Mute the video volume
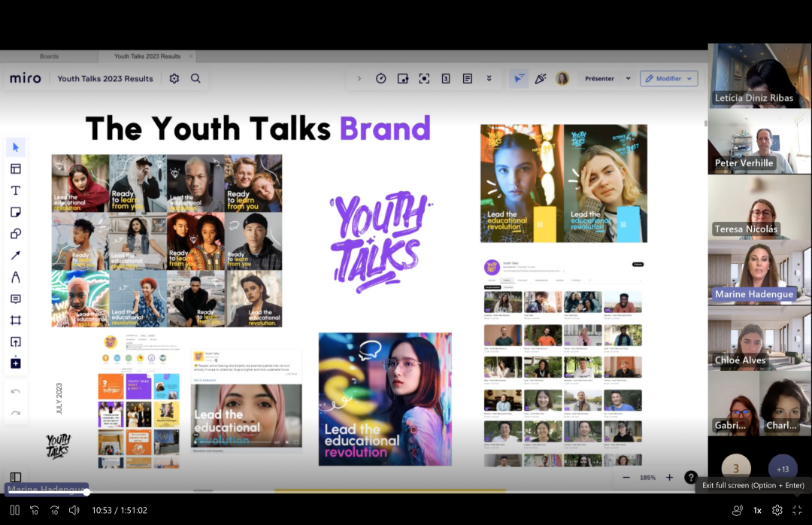812x525 pixels. pyautogui.click(x=74, y=511)
